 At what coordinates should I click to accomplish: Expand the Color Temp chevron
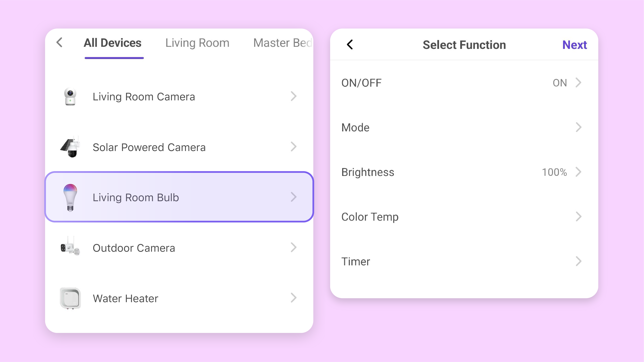coord(578,217)
